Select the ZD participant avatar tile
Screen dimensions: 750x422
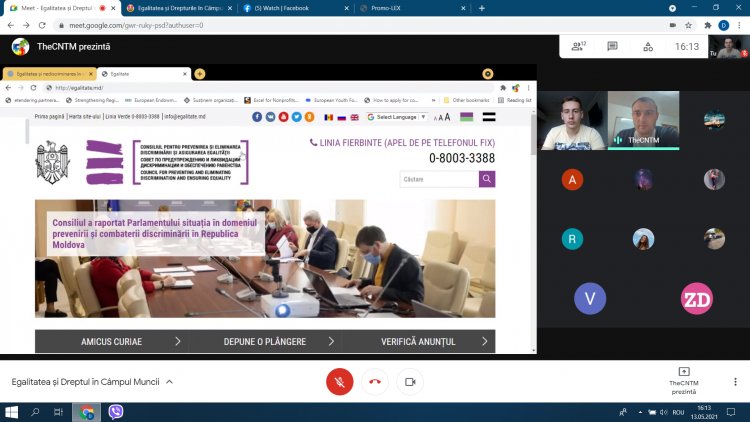point(696,298)
